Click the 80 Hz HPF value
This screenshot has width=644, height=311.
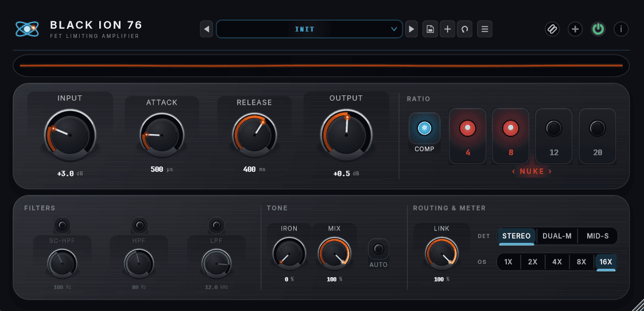tap(139, 287)
